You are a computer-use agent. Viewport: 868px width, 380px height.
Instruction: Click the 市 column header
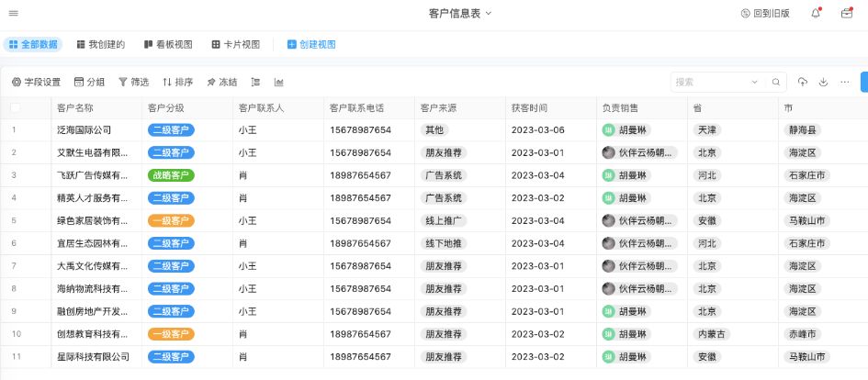[x=823, y=108]
